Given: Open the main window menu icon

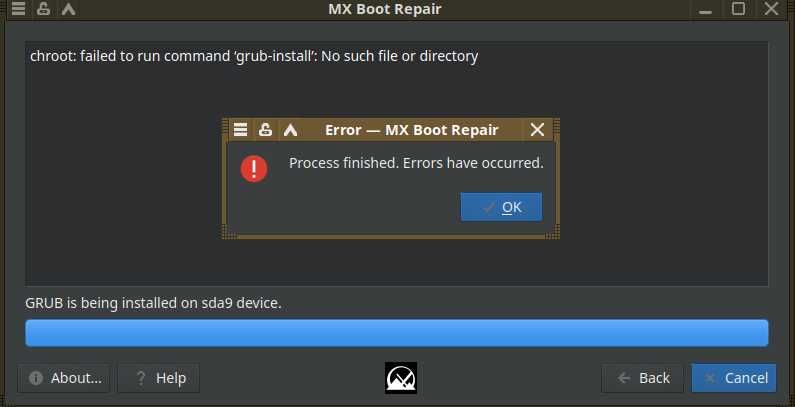Looking at the screenshot, I should 18,9.
